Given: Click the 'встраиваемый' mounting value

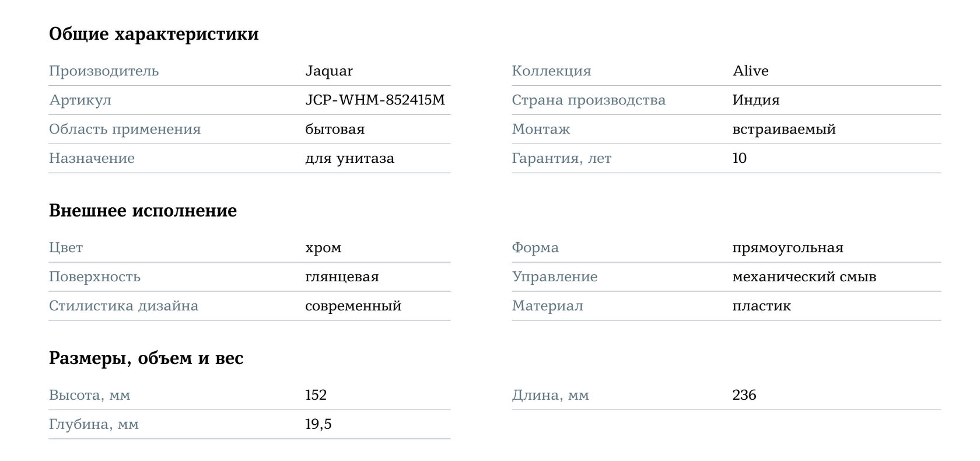Looking at the screenshot, I should pos(783,130).
